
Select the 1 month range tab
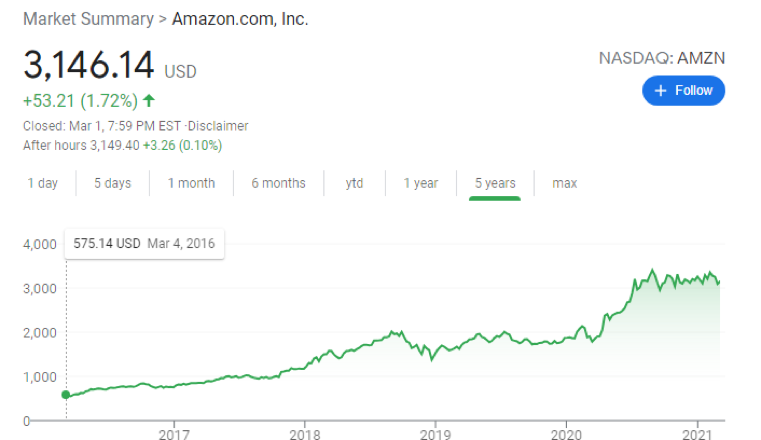191,183
